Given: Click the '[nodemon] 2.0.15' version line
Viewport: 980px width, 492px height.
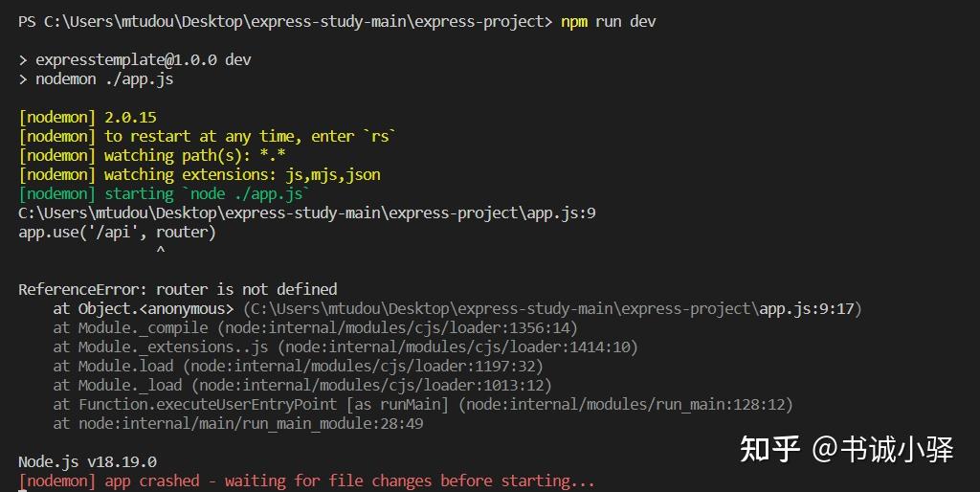Looking at the screenshot, I should (87, 118).
